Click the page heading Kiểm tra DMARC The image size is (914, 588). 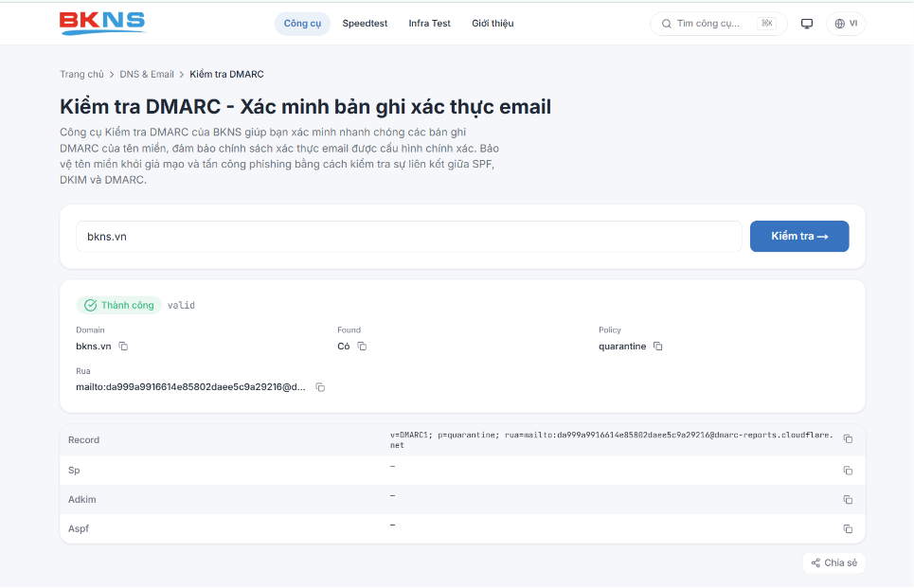pyautogui.click(x=305, y=107)
